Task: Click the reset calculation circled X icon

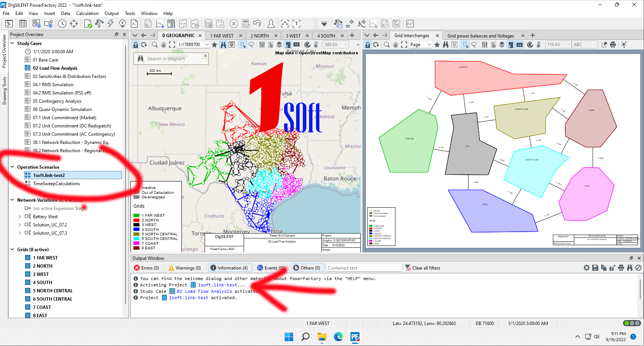Action: pos(234,24)
